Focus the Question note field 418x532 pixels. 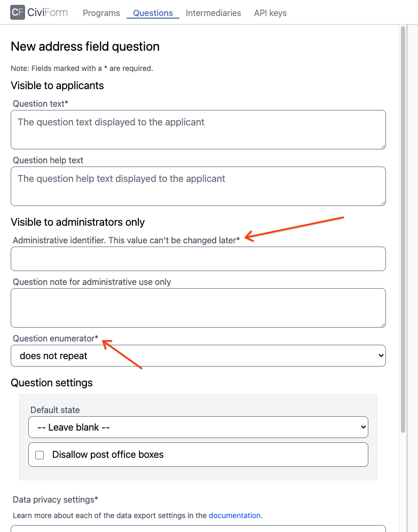198,307
